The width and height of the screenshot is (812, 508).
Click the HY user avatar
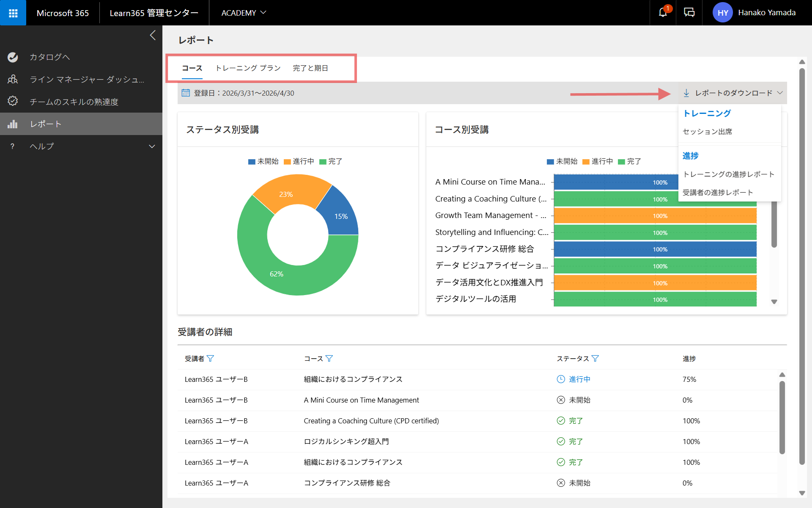pos(723,13)
